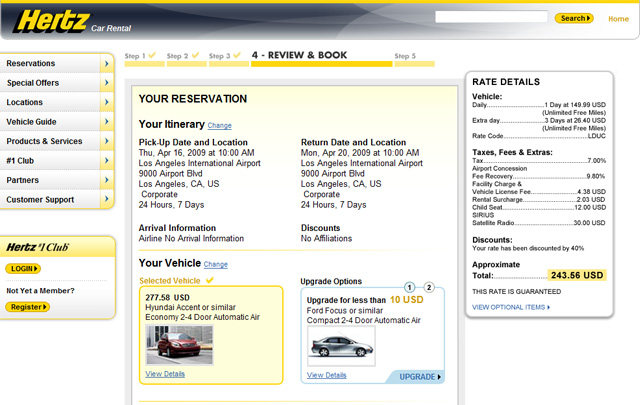Click the arrow icon beside Customer Support
The image size is (640, 405).
tap(106, 199)
